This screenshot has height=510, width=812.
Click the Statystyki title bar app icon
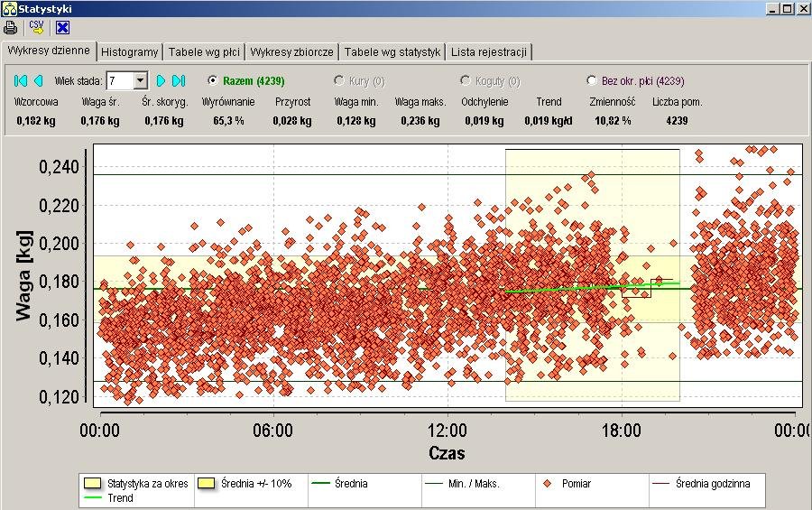coord(8,8)
